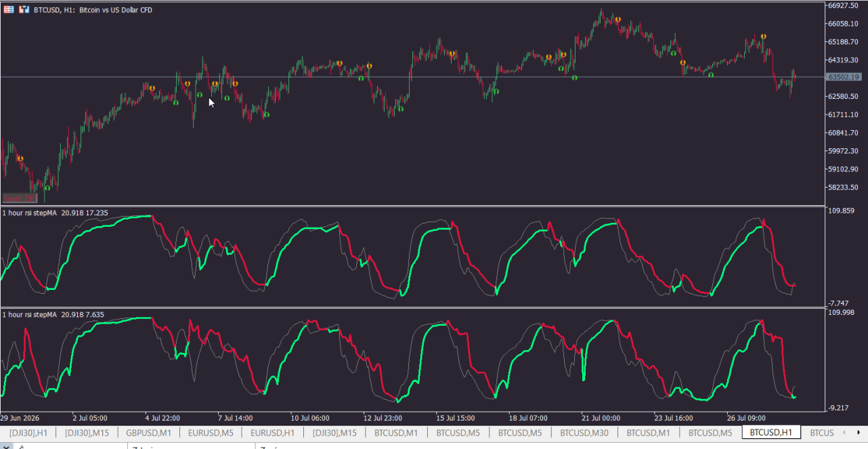Click orange sell arrow near 26 Jul 09:00 high

pyautogui.click(x=763, y=37)
